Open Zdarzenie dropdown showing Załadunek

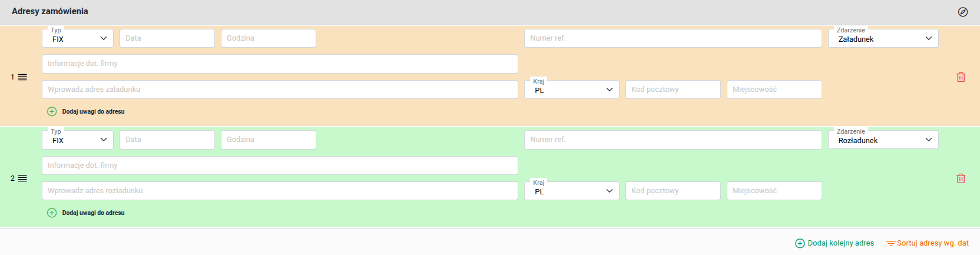point(883,39)
